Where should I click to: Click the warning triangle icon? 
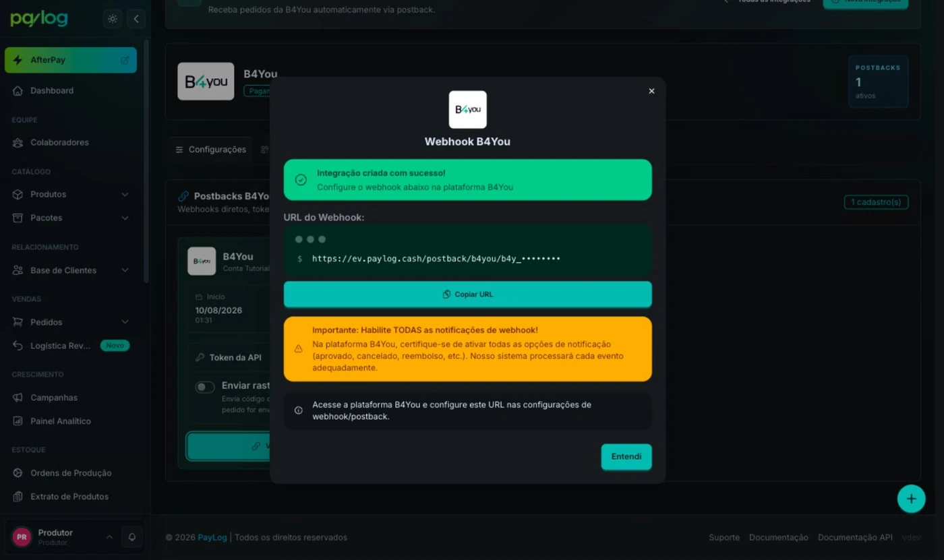(298, 349)
